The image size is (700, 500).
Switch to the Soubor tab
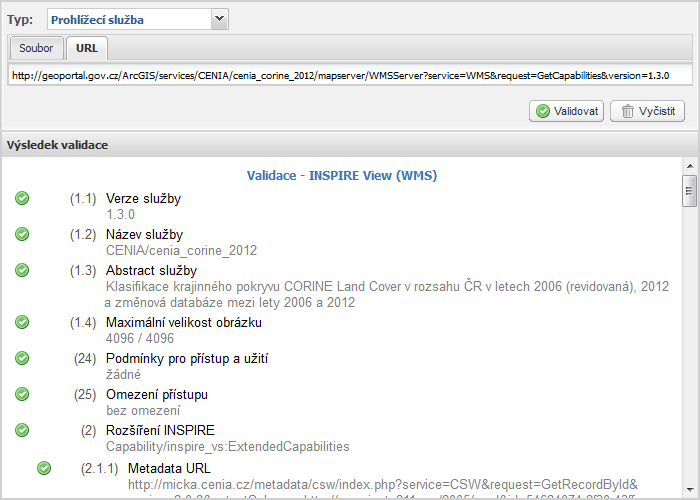click(36, 48)
